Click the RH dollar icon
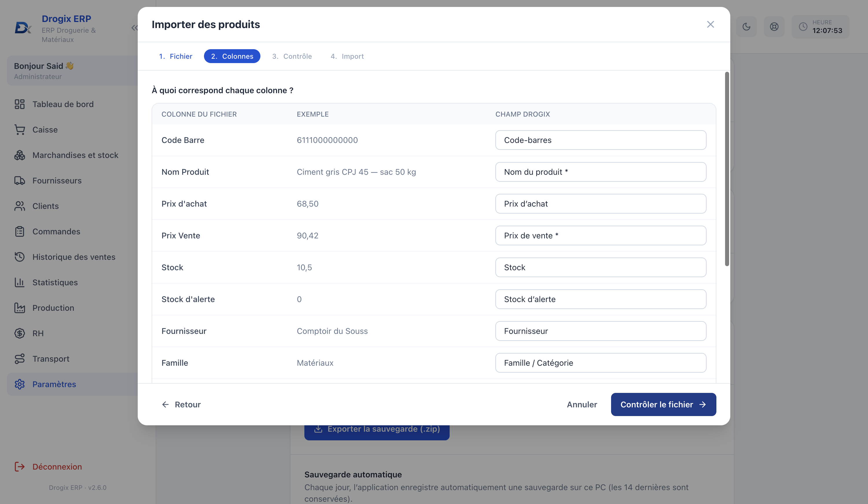 tap(20, 334)
